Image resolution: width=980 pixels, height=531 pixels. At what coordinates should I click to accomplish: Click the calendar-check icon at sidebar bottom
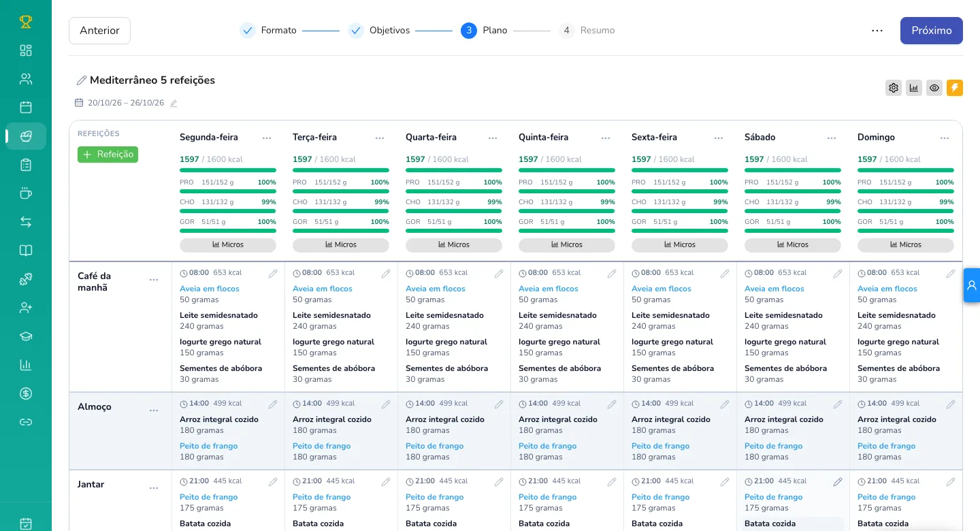(26, 524)
